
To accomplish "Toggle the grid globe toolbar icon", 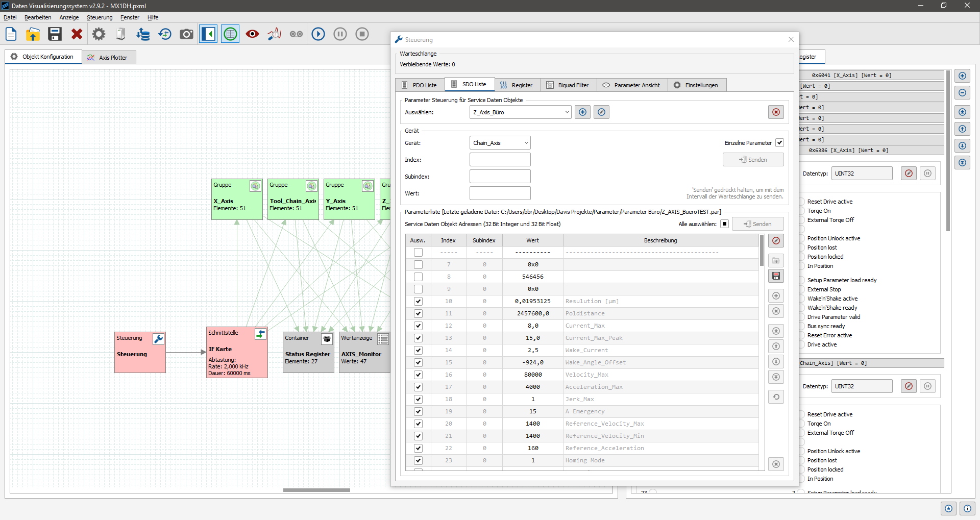I will click(230, 34).
